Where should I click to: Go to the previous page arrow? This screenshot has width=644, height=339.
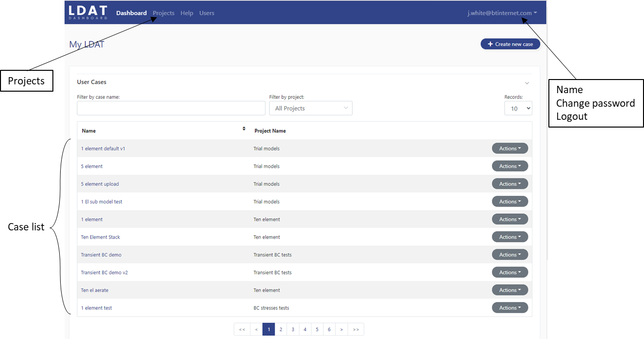pos(256,329)
